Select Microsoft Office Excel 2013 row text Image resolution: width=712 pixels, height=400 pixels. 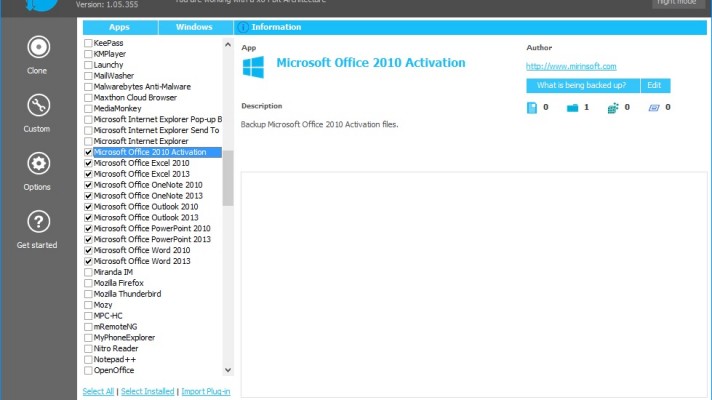click(142, 174)
